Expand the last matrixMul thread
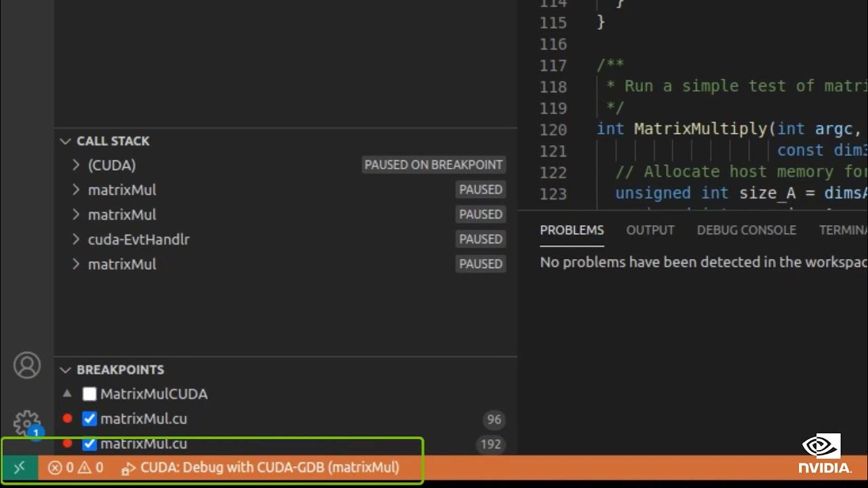This screenshot has width=868, height=488. 76,264
